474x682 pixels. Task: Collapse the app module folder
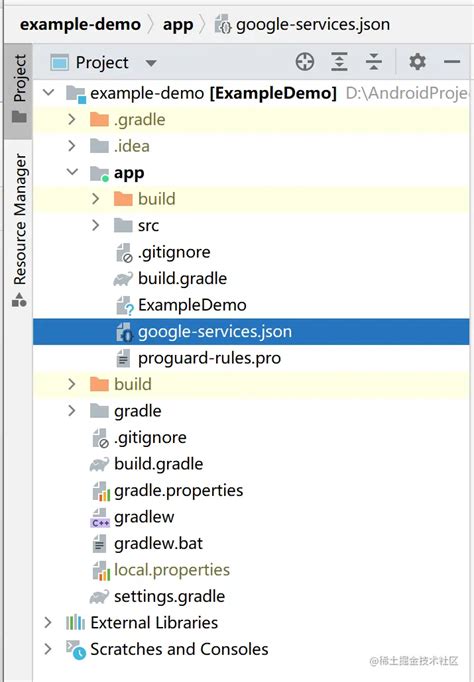click(x=72, y=172)
